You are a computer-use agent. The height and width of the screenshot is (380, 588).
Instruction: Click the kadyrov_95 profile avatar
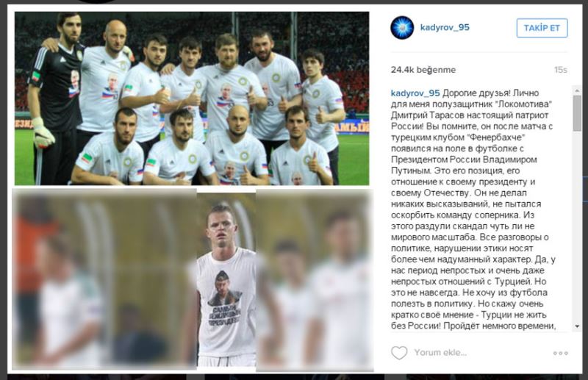[x=402, y=28]
